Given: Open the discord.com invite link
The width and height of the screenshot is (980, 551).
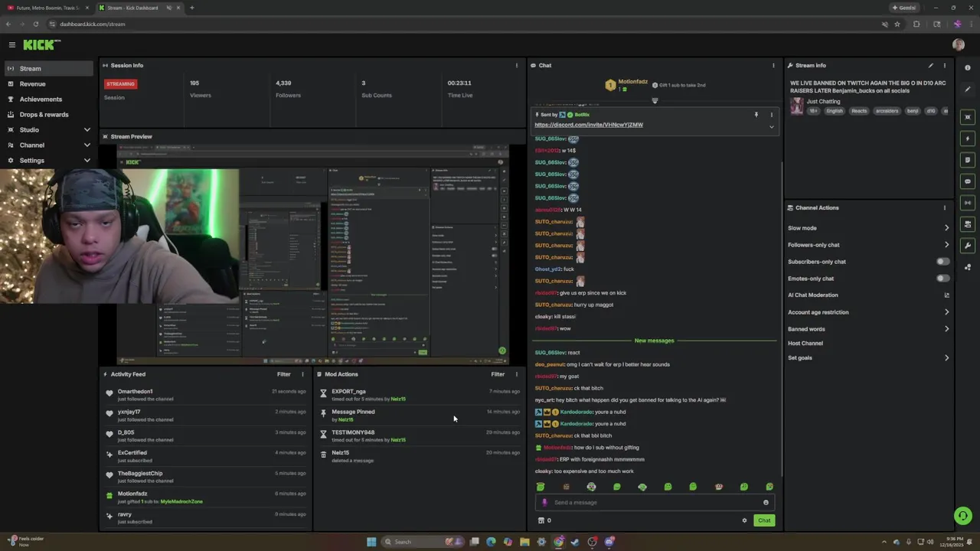Looking at the screenshot, I should pyautogui.click(x=589, y=125).
